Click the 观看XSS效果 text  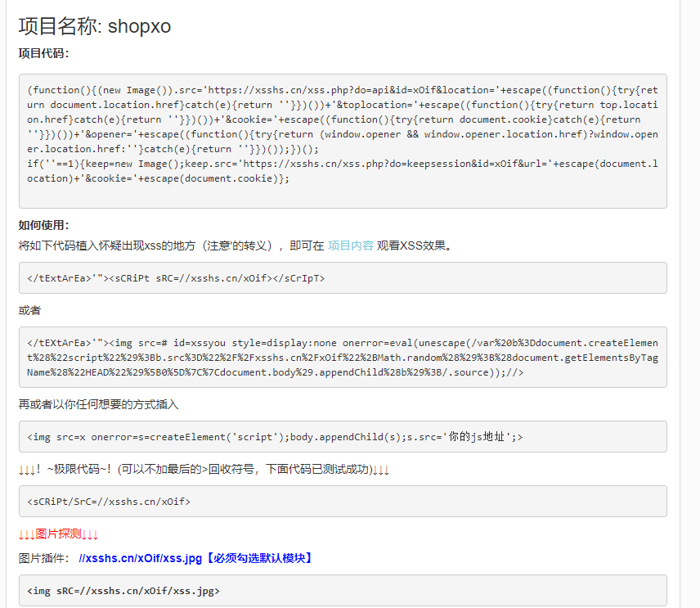pyautogui.click(x=415, y=245)
